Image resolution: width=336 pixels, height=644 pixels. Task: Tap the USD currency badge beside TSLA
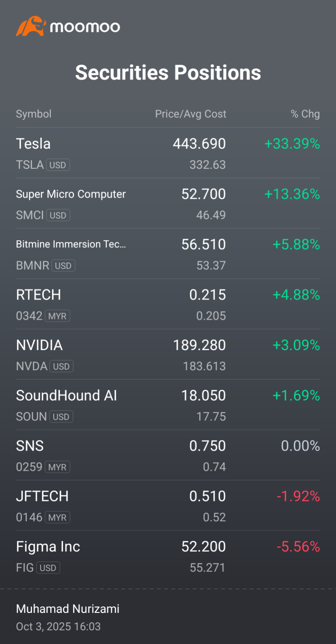(58, 165)
